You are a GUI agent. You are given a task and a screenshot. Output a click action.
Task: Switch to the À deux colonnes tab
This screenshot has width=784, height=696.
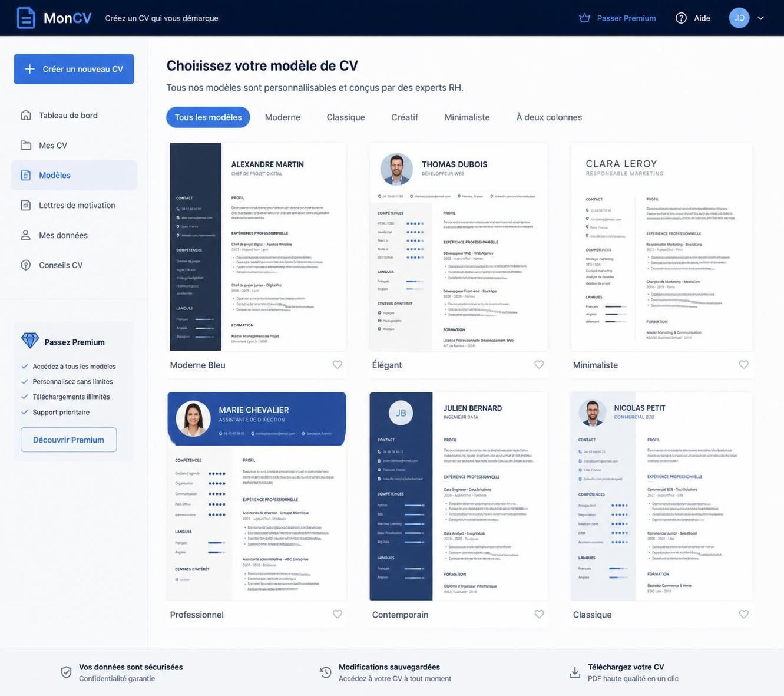[549, 117]
